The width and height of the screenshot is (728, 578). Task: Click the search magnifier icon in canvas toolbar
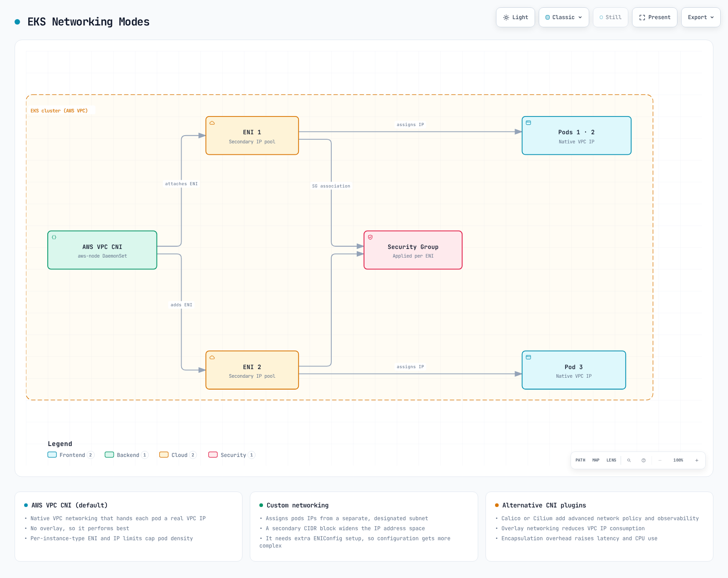point(629,460)
